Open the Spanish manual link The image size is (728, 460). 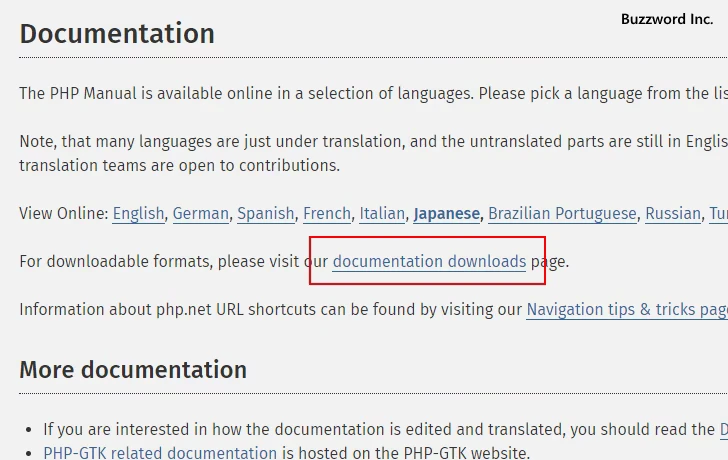[266, 214]
